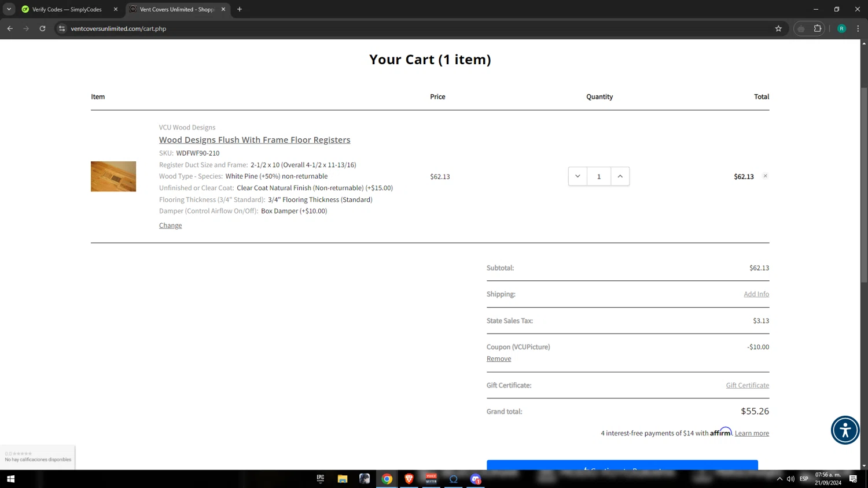This screenshot has width=868, height=488.
Task: Show hidden system tray icons
Action: click(x=779, y=479)
